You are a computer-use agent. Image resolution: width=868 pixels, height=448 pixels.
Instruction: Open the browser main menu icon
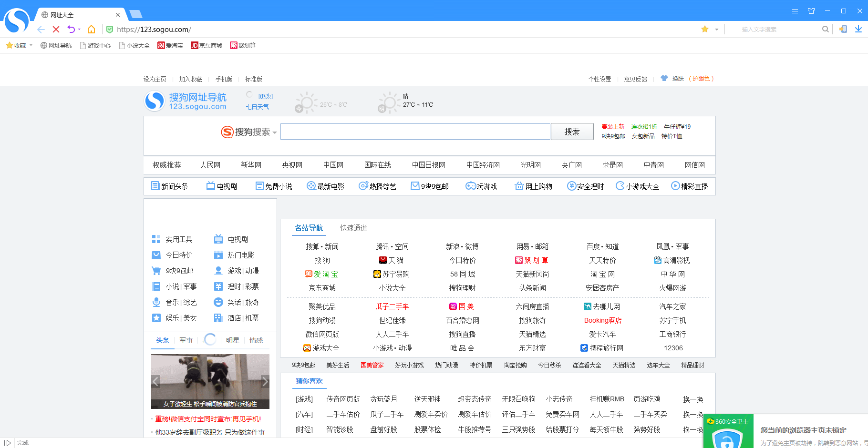(x=795, y=11)
